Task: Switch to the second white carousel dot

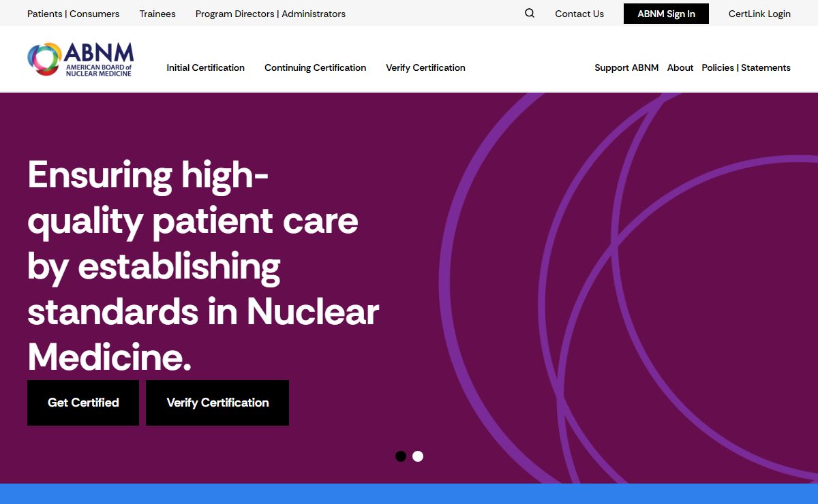Action: click(x=418, y=456)
